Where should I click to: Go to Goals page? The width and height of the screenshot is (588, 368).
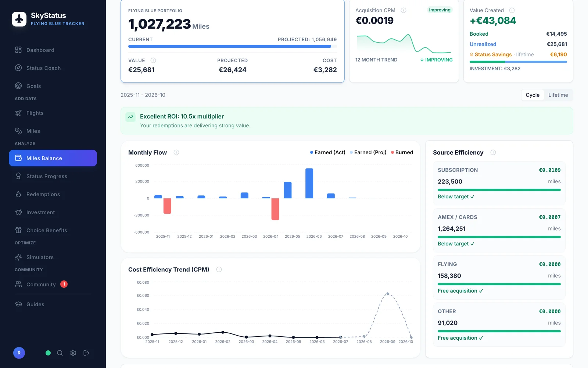[x=53, y=86]
